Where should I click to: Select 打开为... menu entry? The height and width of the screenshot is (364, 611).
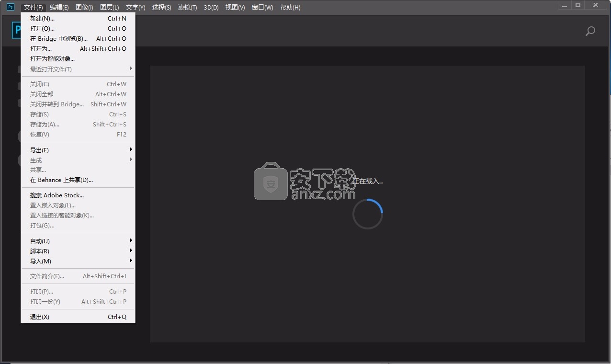click(78, 49)
